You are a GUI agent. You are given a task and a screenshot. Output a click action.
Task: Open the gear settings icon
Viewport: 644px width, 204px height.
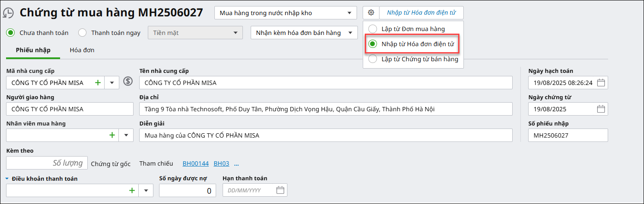(x=371, y=13)
